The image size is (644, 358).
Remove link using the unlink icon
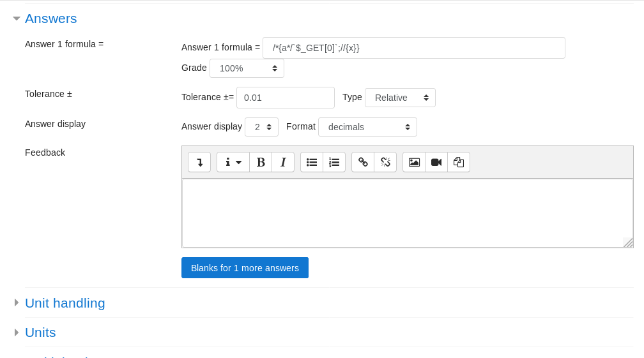tap(385, 162)
